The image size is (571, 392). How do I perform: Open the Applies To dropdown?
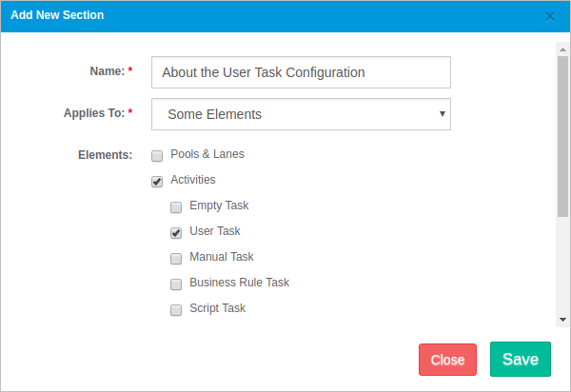[300, 114]
